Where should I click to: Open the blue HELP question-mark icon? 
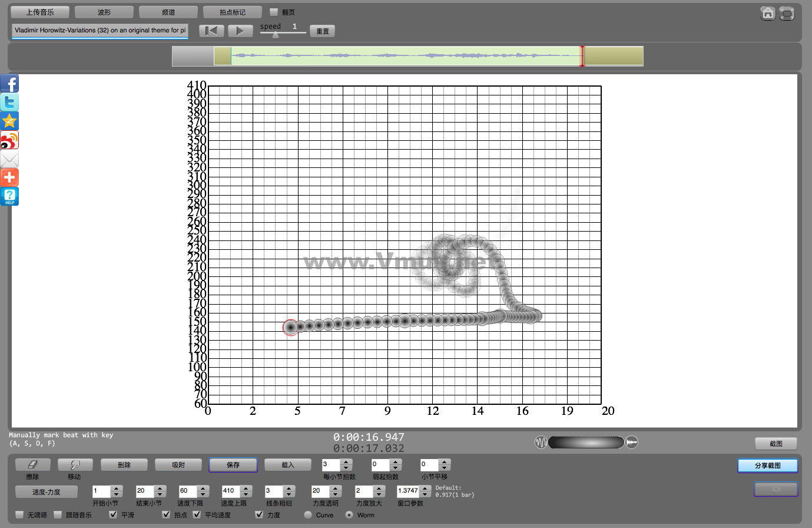pos(9,196)
